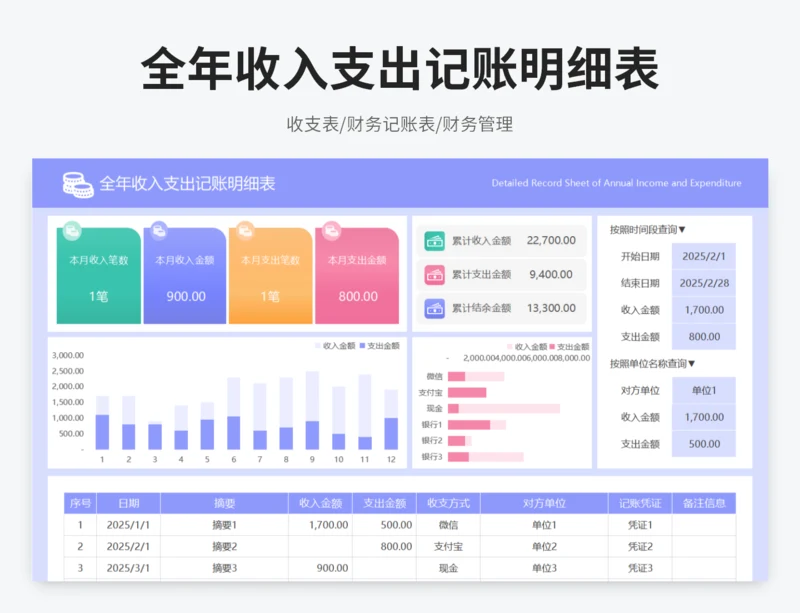Select cell 2025/1/1 in table
This screenshot has height=613, width=800.
129,525
